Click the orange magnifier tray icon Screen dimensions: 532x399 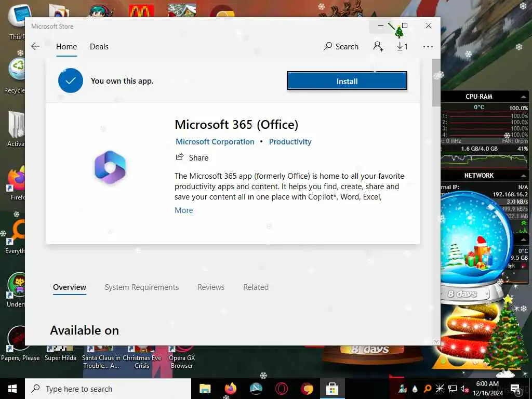coord(428,389)
